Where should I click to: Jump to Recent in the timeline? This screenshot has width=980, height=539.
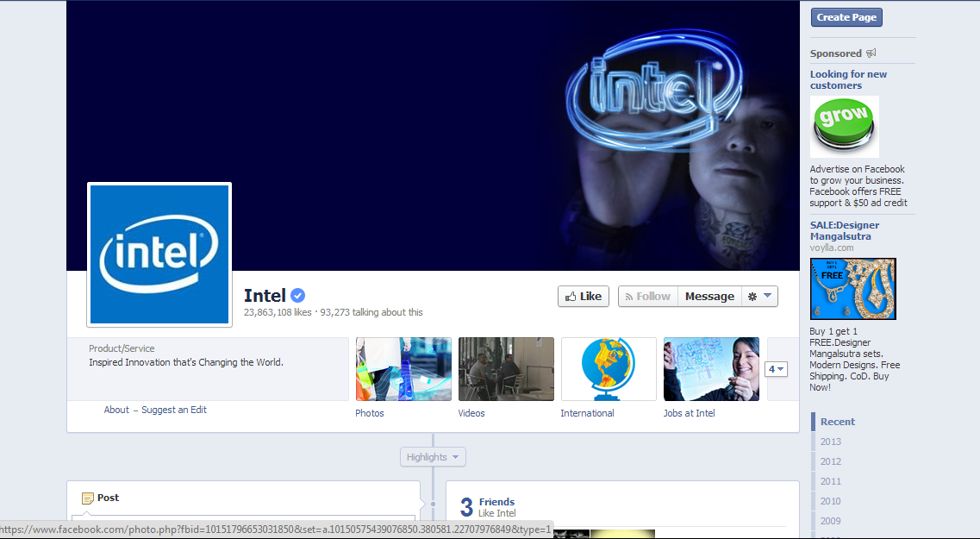pyautogui.click(x=838, y=422)
